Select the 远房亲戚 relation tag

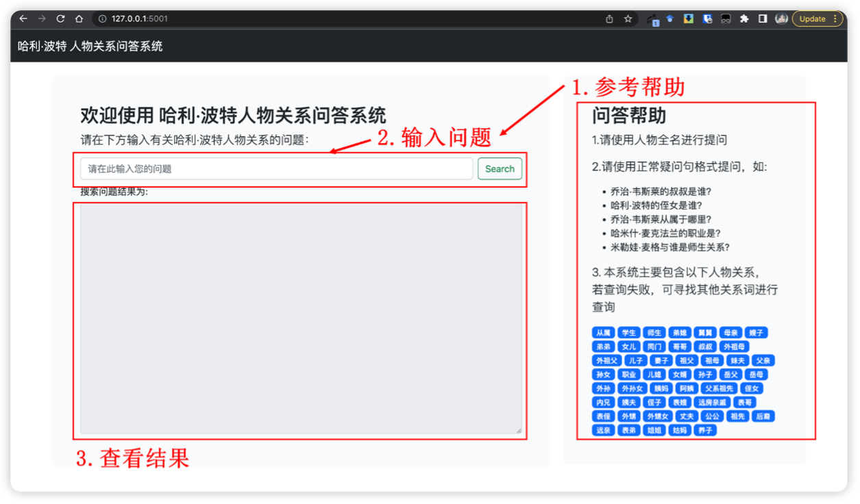tap(712, 402)
